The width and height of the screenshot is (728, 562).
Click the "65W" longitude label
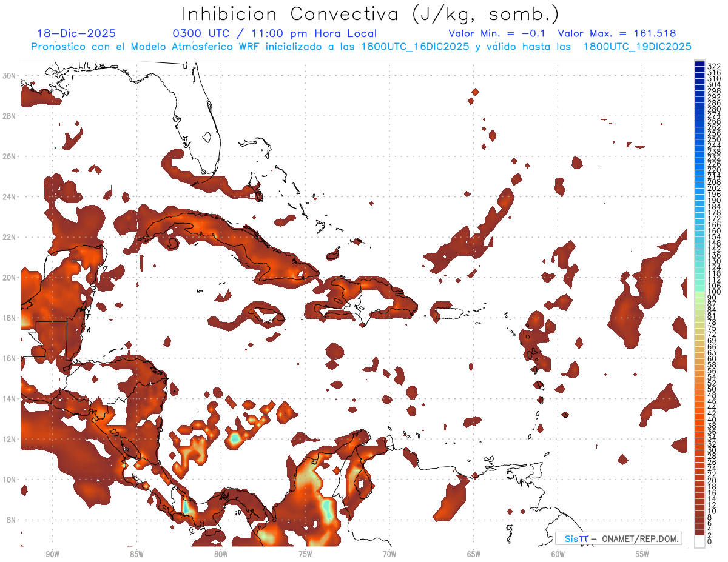pos(474,554)
